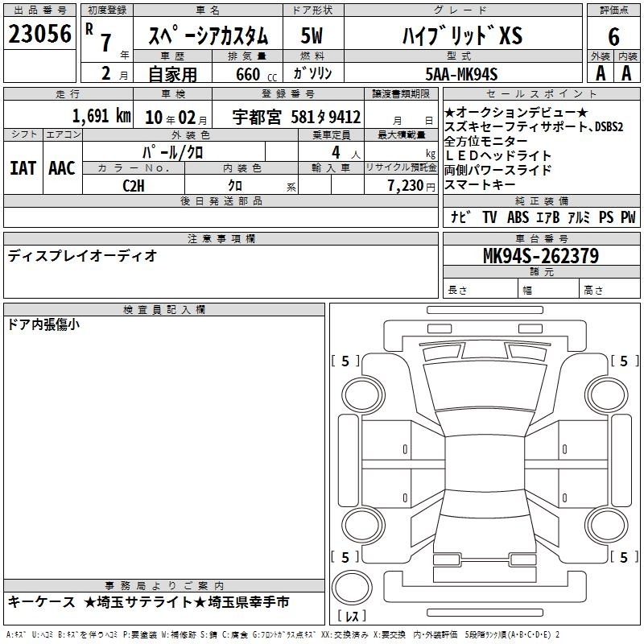Click the color number C2H
The image size is (644, 644).
[x=133, y=185]
